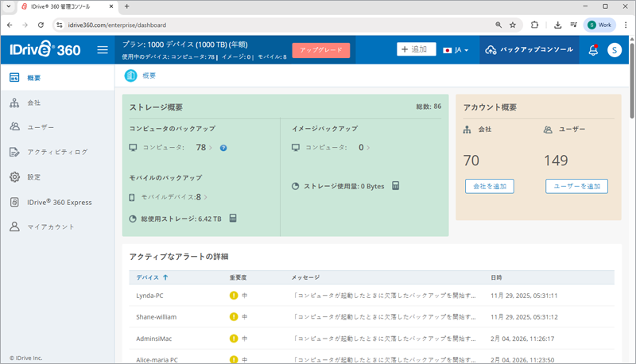This screenshot has width=636, height=364.
Task: Open the notifications bell icon
Action: click(593, 50)
